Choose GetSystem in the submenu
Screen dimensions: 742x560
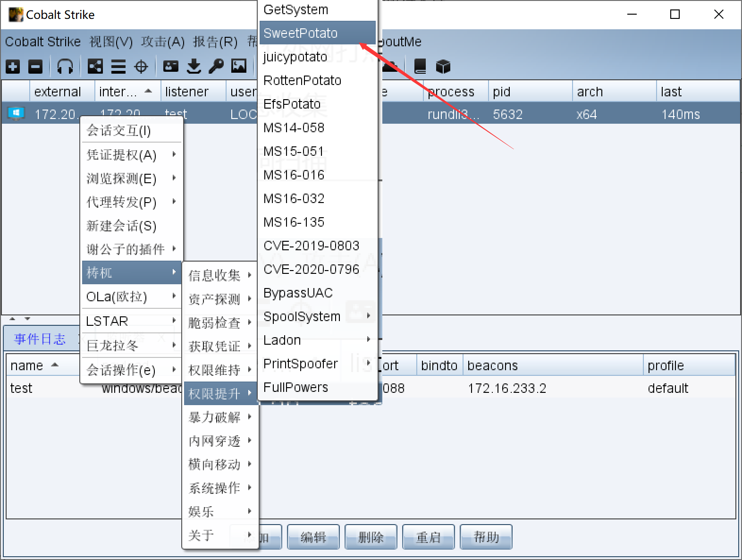(x=318, y=9)
